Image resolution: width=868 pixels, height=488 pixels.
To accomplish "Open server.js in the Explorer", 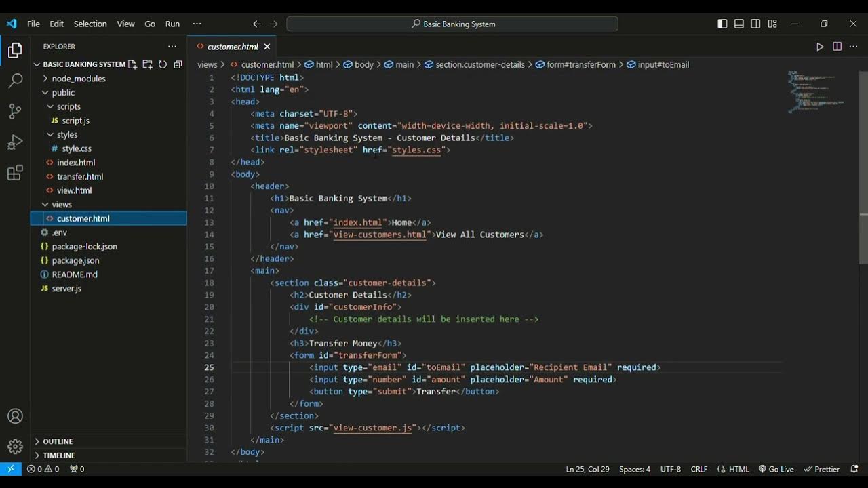I will coord(108,289).
